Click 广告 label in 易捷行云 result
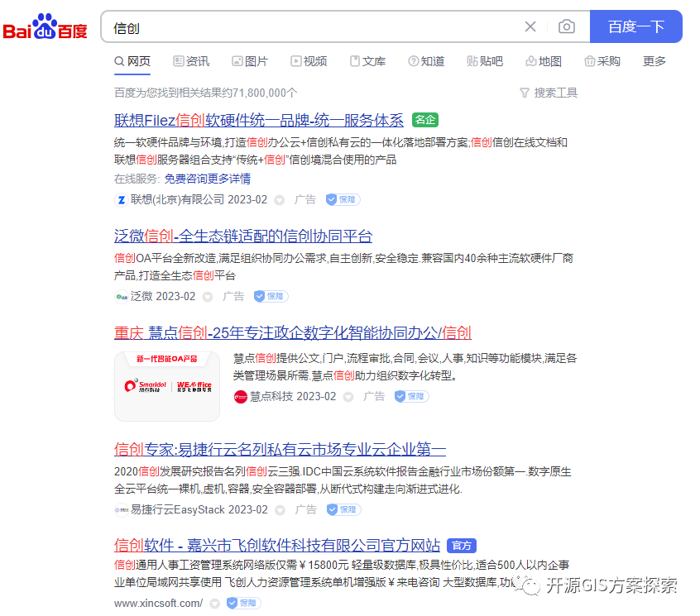The width and height of the screenshot is (700, 616). click(x=305, y=509)
